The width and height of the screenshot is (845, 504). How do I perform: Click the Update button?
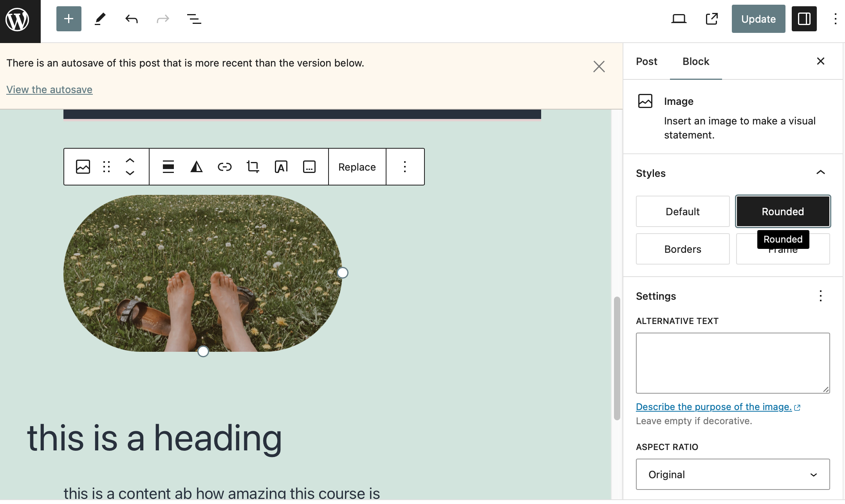[758, 19]
